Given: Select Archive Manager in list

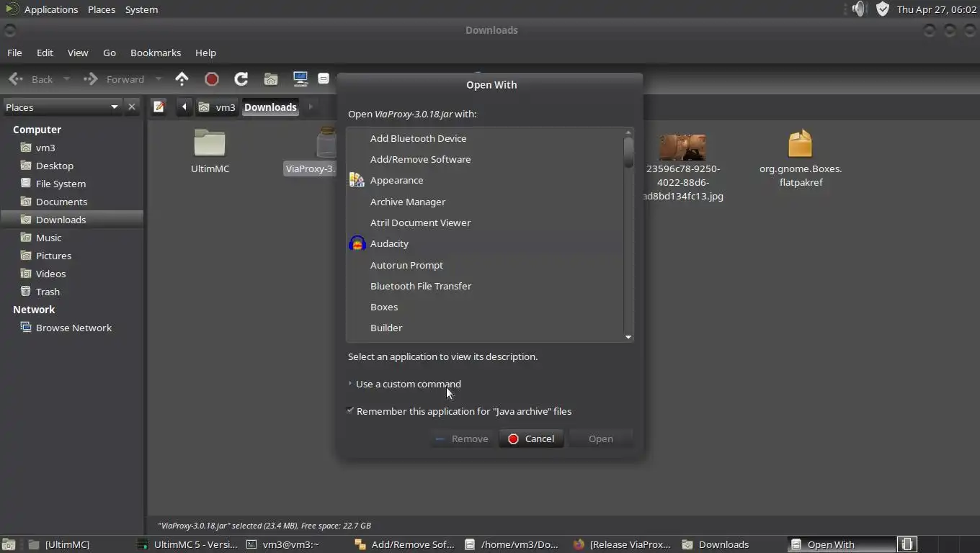Looking at the screenshot, I should coord(485,202).
